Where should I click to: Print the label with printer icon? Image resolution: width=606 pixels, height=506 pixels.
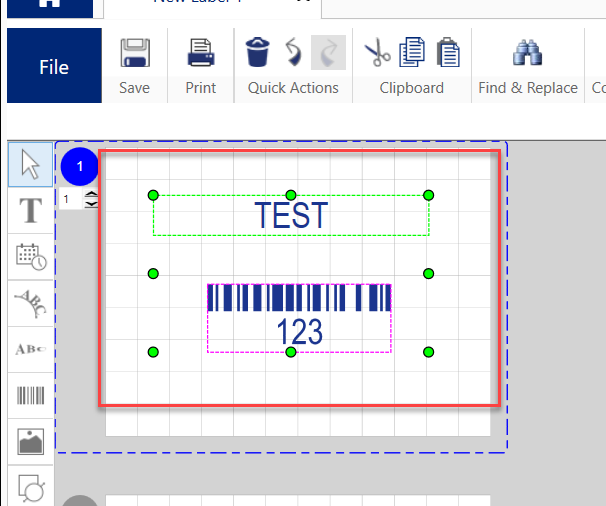coord(201,52)
